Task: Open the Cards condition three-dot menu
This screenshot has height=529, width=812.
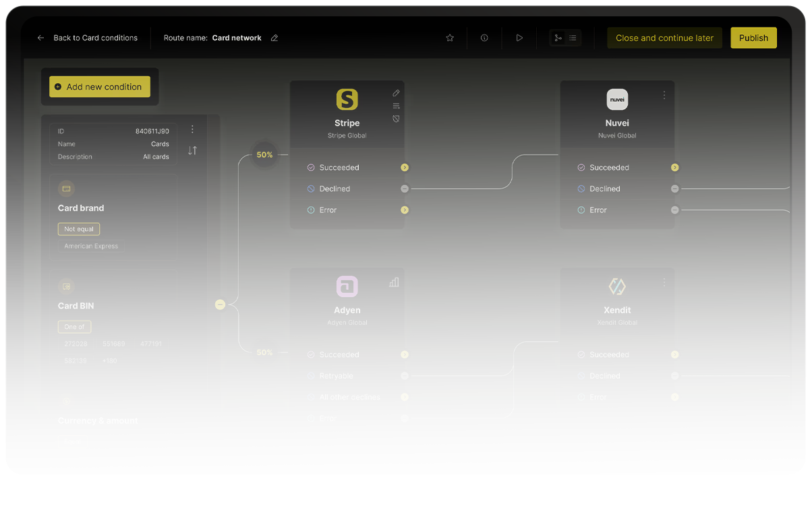Action: 192,129
